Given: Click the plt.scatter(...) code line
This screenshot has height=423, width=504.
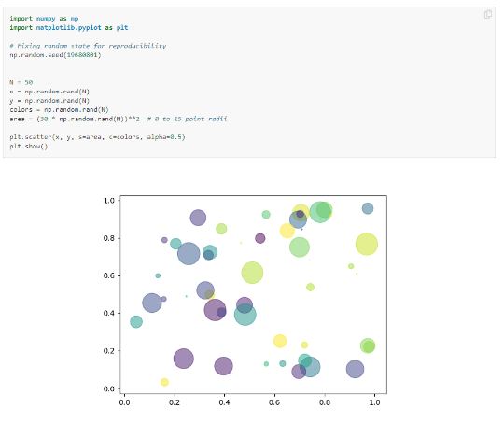Looking at the screenshot, I should click(97, 137).
